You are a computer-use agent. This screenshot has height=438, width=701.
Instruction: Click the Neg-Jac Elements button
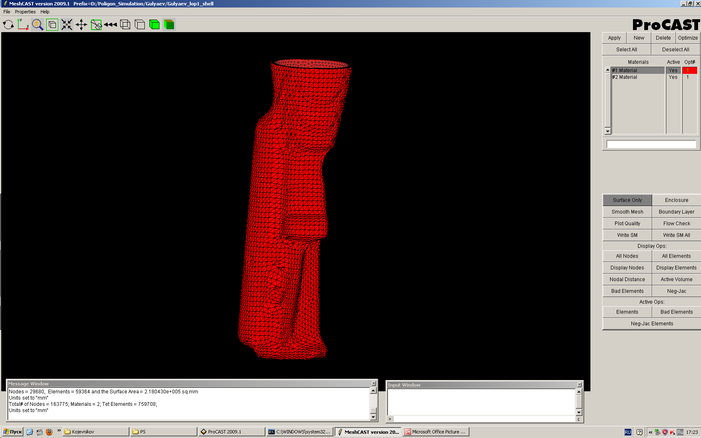[652, 324]
